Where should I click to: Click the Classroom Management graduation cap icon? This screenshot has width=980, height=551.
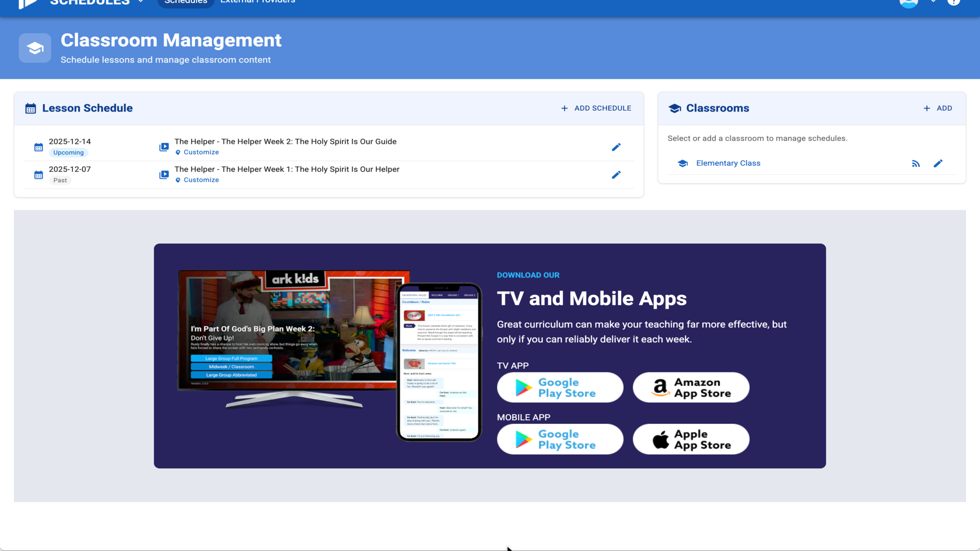point(35,48)
